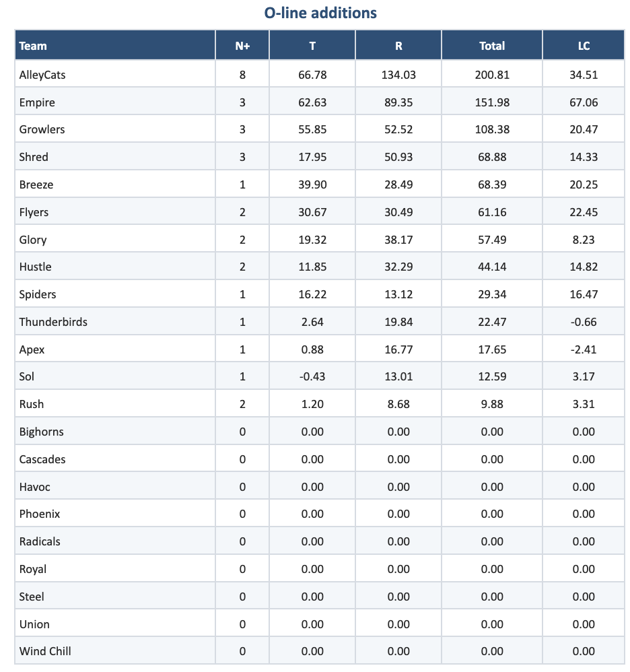Sort table by R column header

[x=398, y=46]
